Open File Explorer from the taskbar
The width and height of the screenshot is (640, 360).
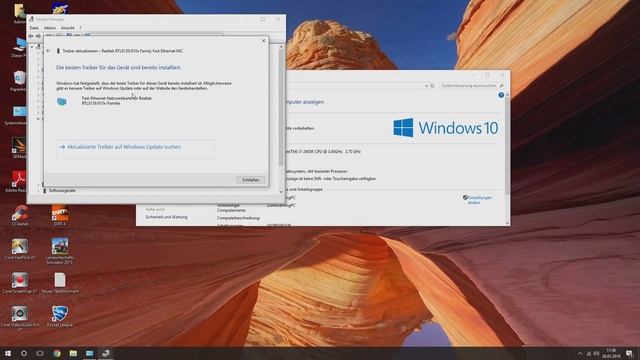73,353
